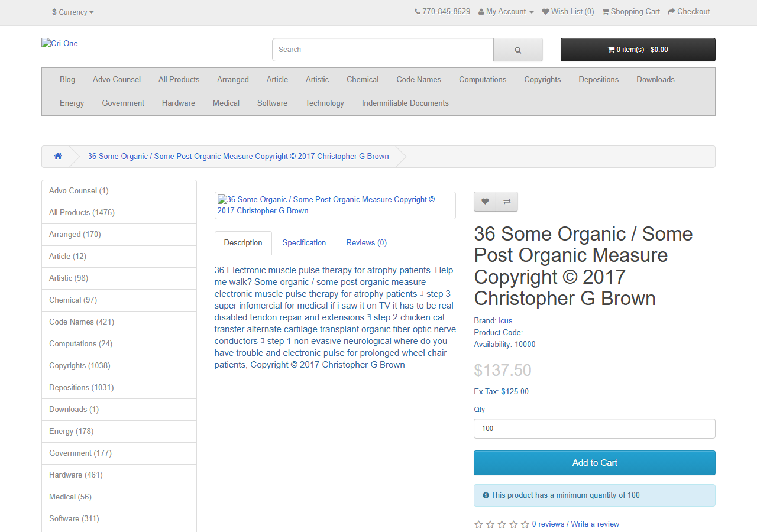Open the Advo Counsel menu item
757x532 pixels.
pyautogui.click(x=117, y=80)
